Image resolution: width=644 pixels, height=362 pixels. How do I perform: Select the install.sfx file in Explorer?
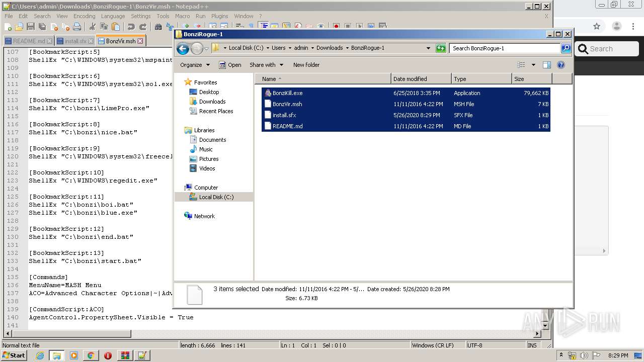[406, 115]
